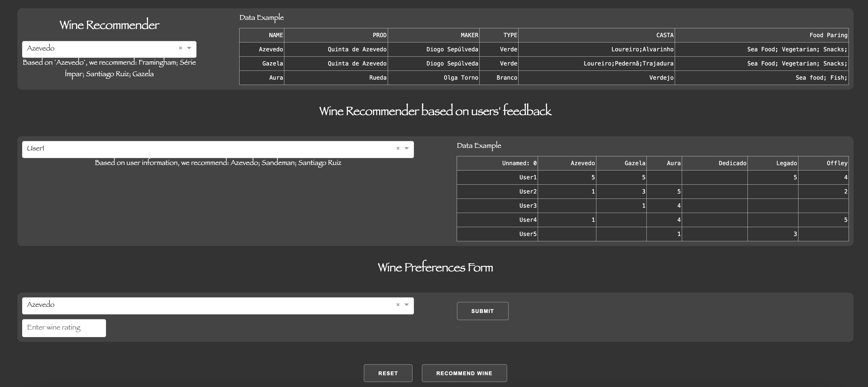The image size is (868, 387).
Task: Click the Offley column header
Action: 823,163
